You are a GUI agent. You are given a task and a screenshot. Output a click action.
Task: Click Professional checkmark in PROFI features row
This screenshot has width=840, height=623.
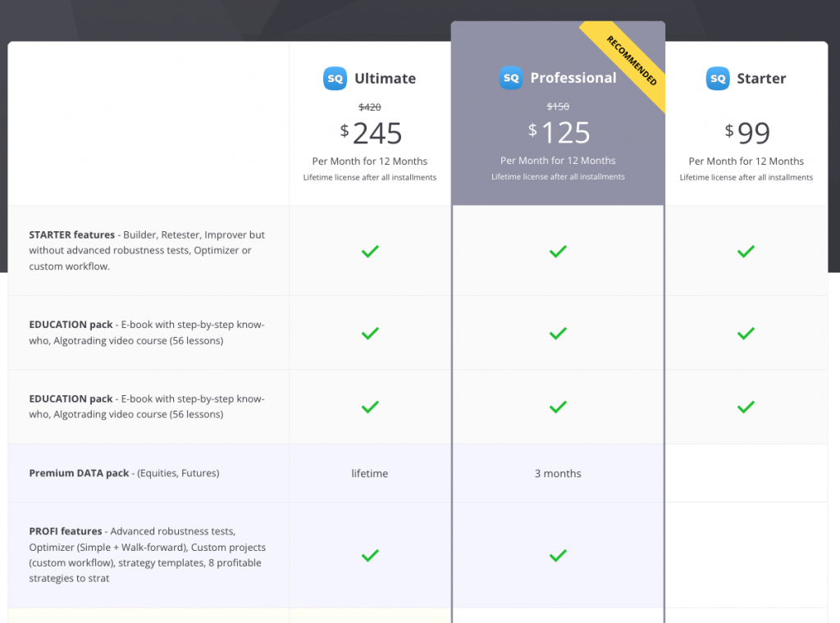558,555
